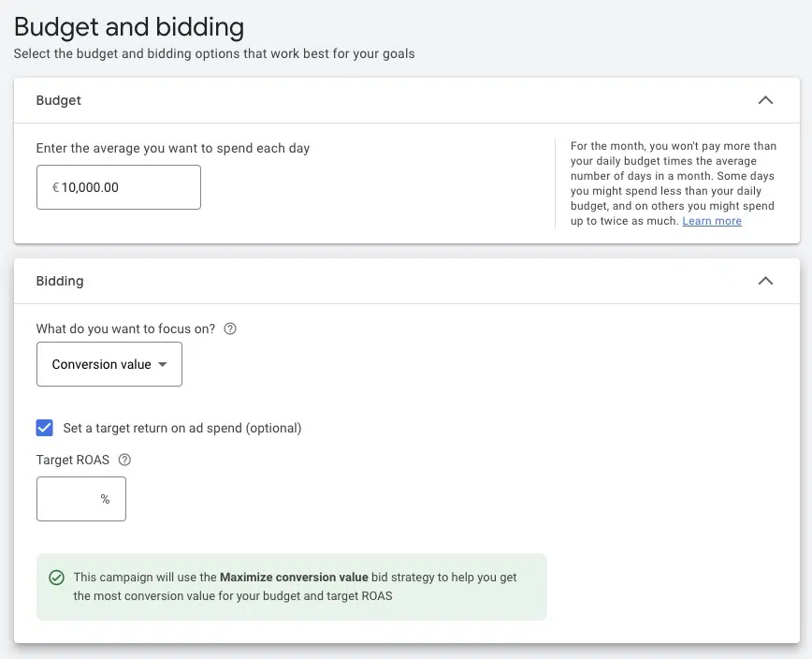Image resolution: width=812 pixels, height=659 pixels.
Task: Click the help icon beside "What do you want to focus on?"
Action: 230,329
